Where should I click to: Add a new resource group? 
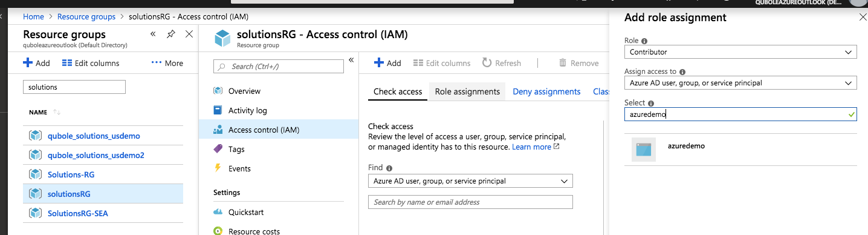(36, 63)
